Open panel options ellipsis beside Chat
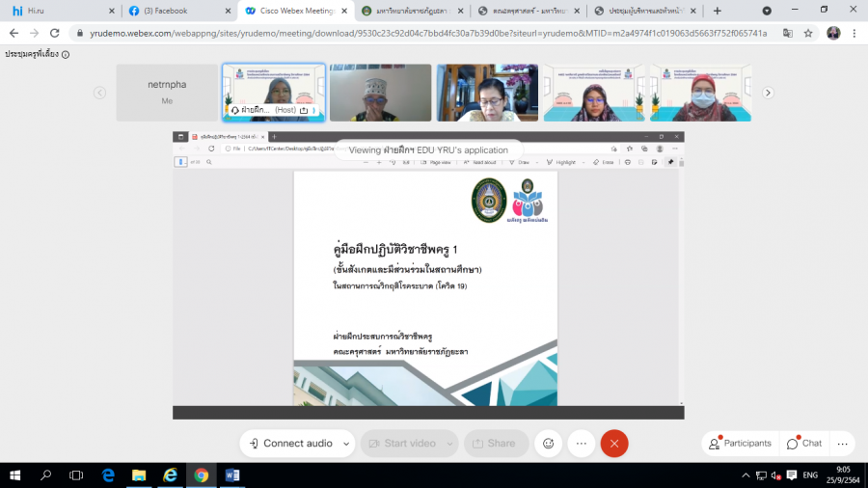The image size is (868, 488). point(842,444)
